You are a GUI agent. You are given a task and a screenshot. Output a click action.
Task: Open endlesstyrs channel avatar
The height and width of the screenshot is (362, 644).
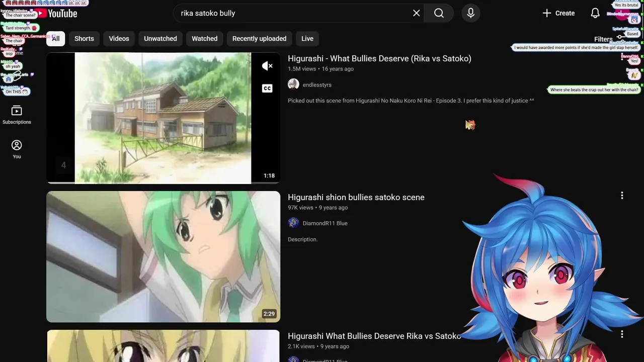point(293,84)
